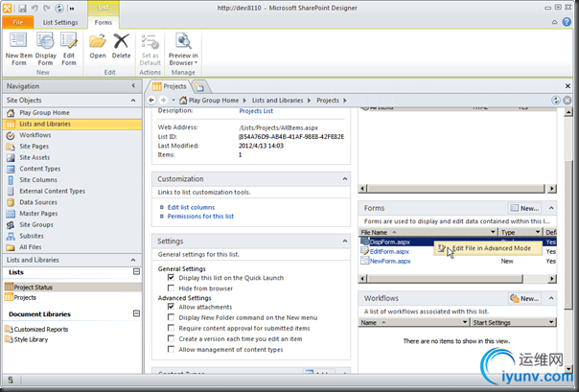
Task: Click New button in Forms panel
Action: [x=524, y=208]
